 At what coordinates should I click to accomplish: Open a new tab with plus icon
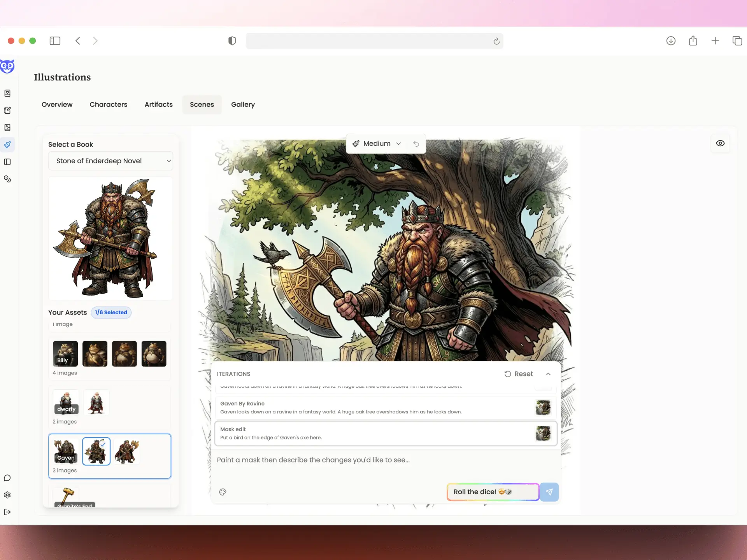[x=715, y=41]
